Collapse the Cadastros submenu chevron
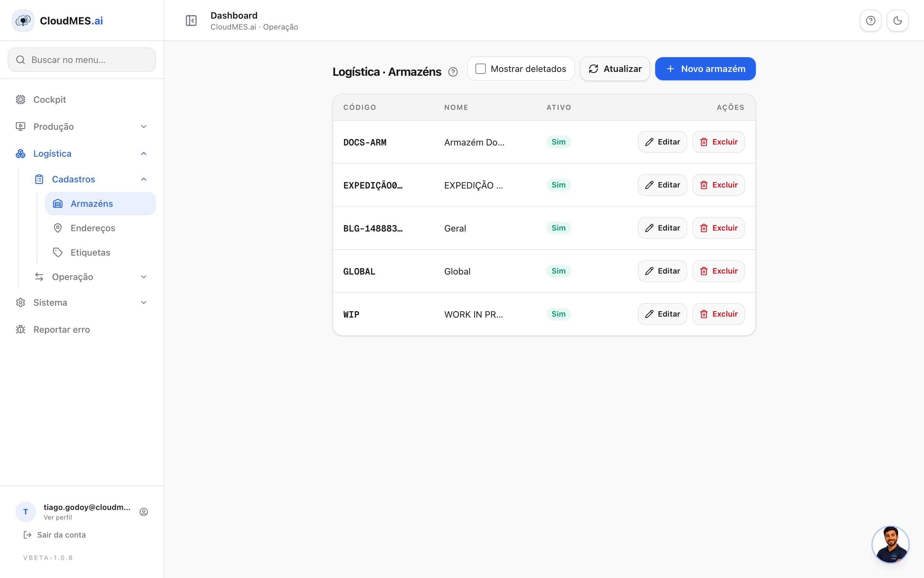The width and height of the screenshot is (924, 578). 143,179
